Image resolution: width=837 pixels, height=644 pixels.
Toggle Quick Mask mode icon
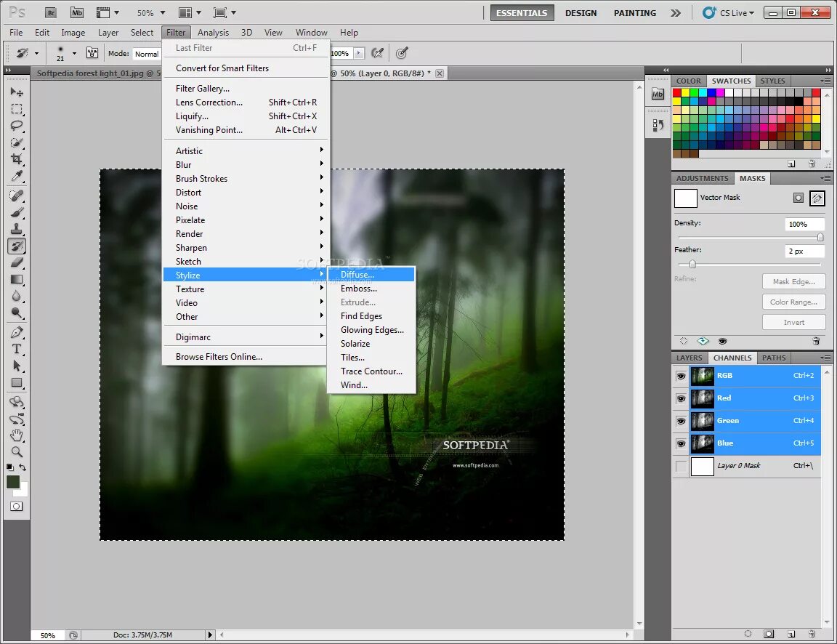tap(17, 506)
